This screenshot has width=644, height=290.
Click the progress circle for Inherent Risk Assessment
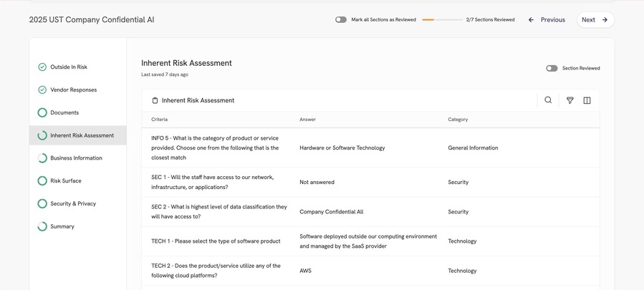click(x=42, y=135)
